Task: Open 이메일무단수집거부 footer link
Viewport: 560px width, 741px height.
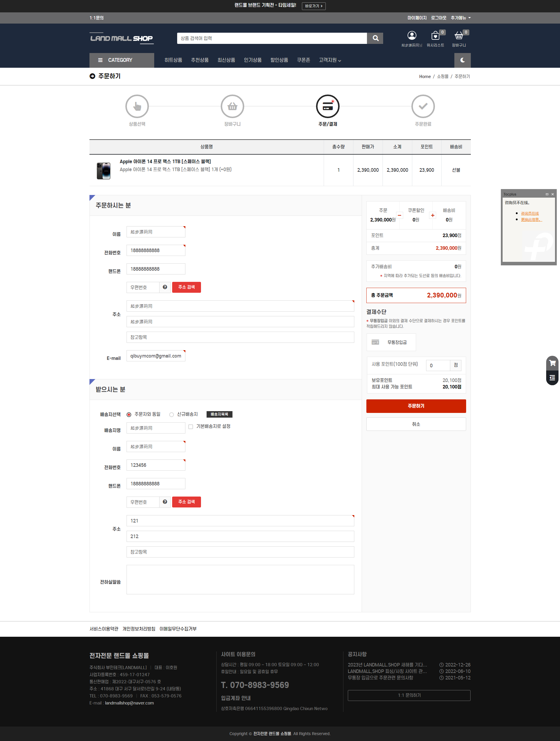Action: pyautogui.click(x=178, y=629)
